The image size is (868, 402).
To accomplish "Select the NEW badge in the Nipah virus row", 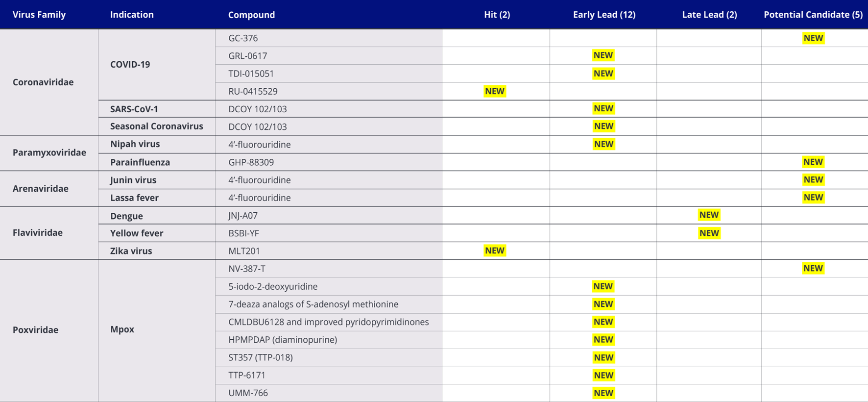I will pyautogui.click(x=603, y=144).
